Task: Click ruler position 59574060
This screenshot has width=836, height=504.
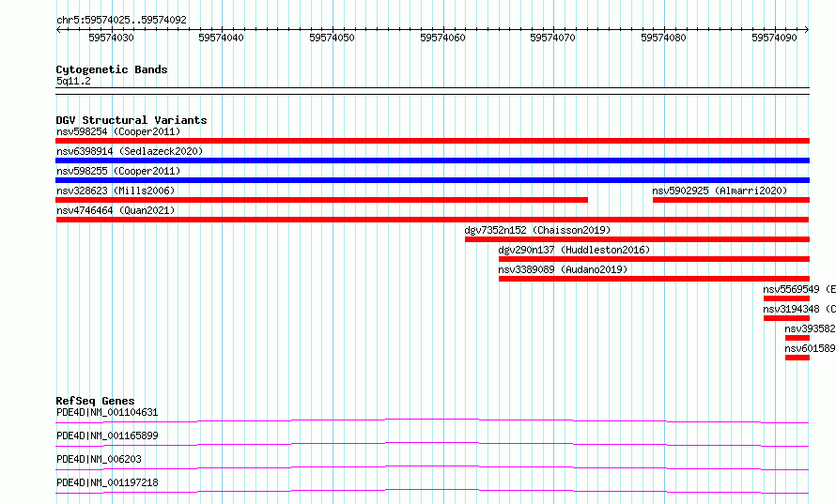Action: [x=442, y=38]
